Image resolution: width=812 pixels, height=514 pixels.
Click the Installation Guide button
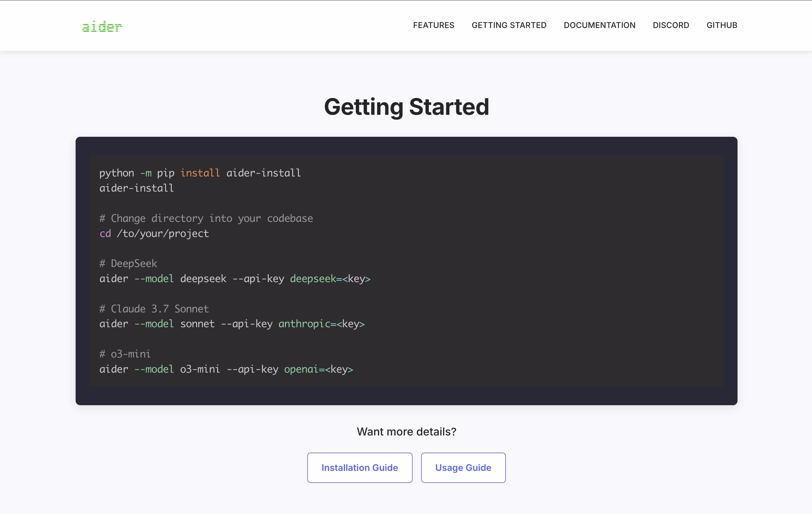tap(359, 467)
